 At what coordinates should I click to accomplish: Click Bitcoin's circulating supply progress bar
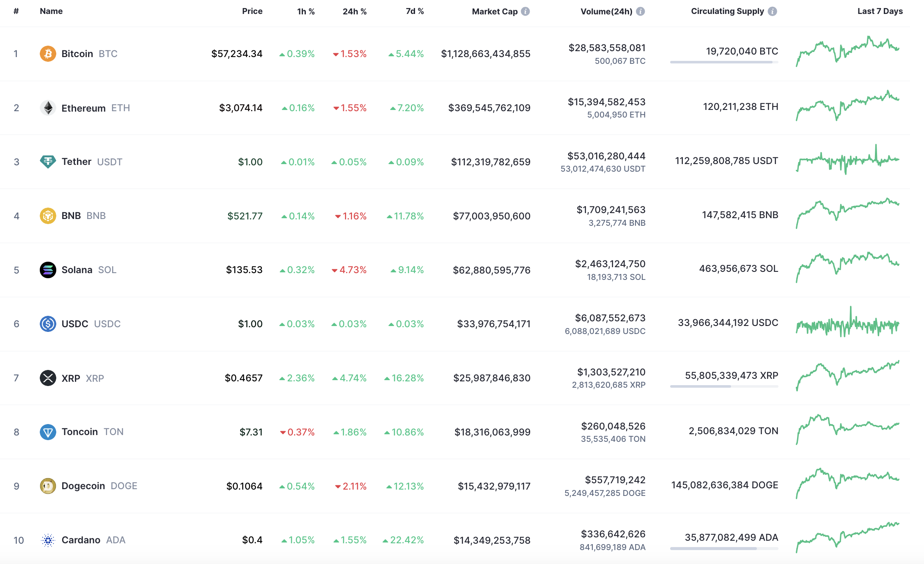pos(724,62)
